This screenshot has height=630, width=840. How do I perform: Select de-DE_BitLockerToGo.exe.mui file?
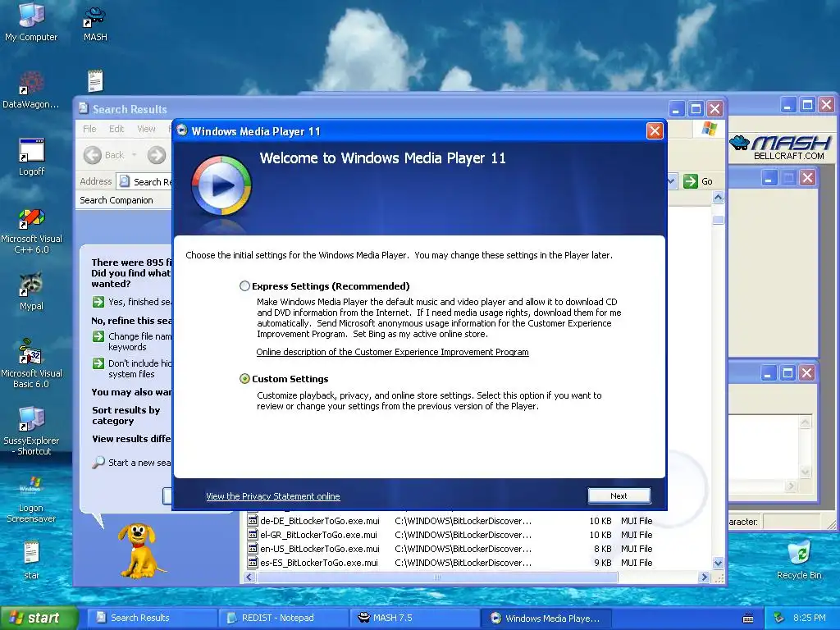click(x=313, y=521)
